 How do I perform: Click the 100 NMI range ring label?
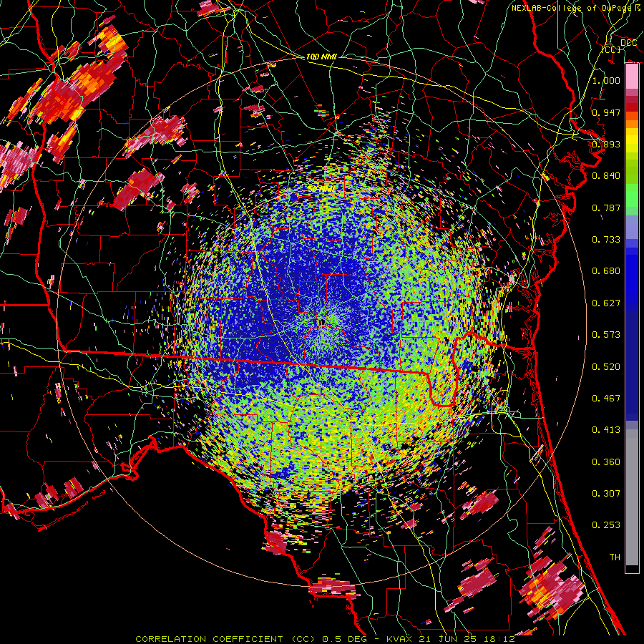point(321,57)
